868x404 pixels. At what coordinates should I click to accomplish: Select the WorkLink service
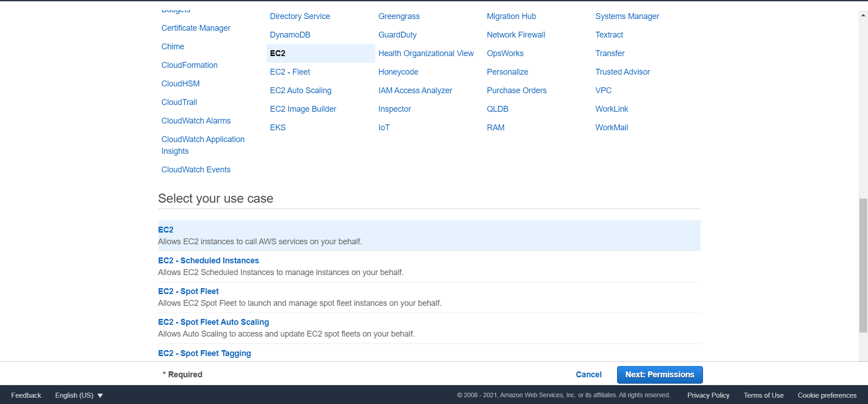612,109
